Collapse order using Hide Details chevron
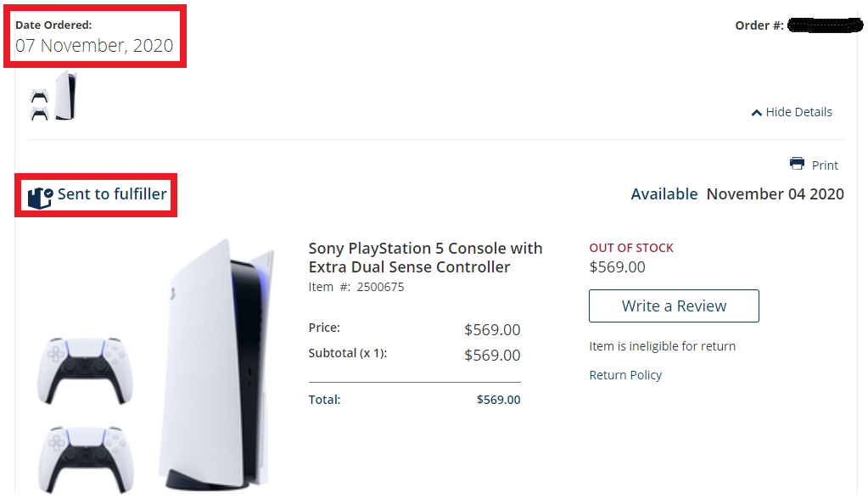Image resolution: width=868 pixels, height=499 pixels. point(756,113)
